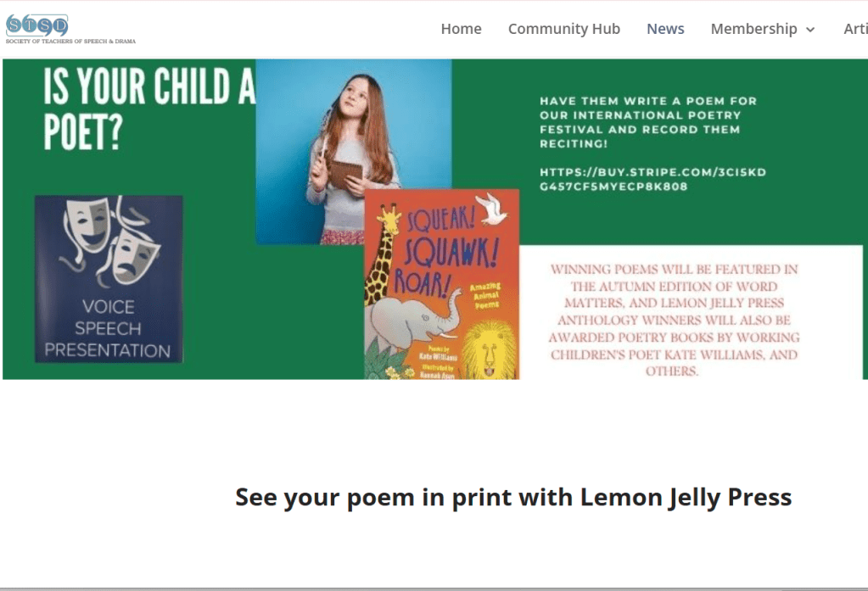Screen dimensions: 868x591
Task: Click the partly visible Arti menu item
Action: tap(855, 29)
